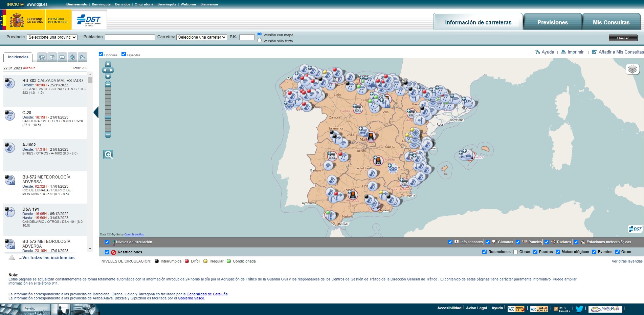Collapse the incidents side panel arrow
This screenshot has width=644, height=315.
[x=96, y=112]
